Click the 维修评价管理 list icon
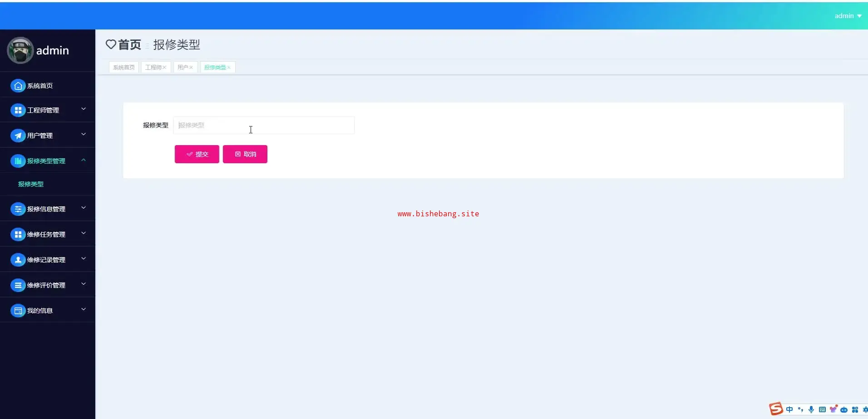868x419 pixels. 18,285
